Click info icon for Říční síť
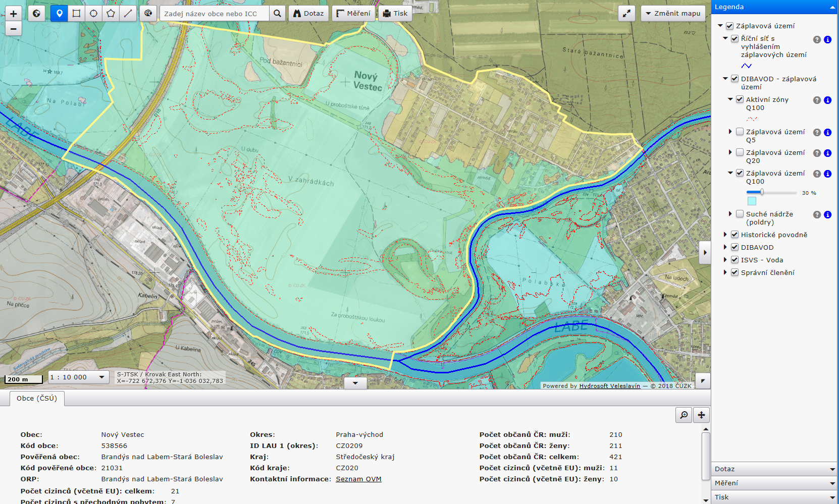Viewport: 839px width, 504px height. point(827,39)
